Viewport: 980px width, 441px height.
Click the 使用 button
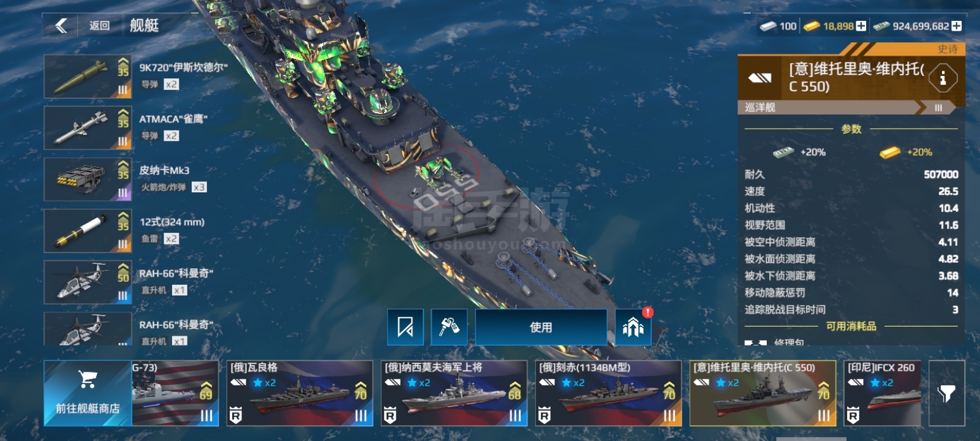tap(541, 327)
